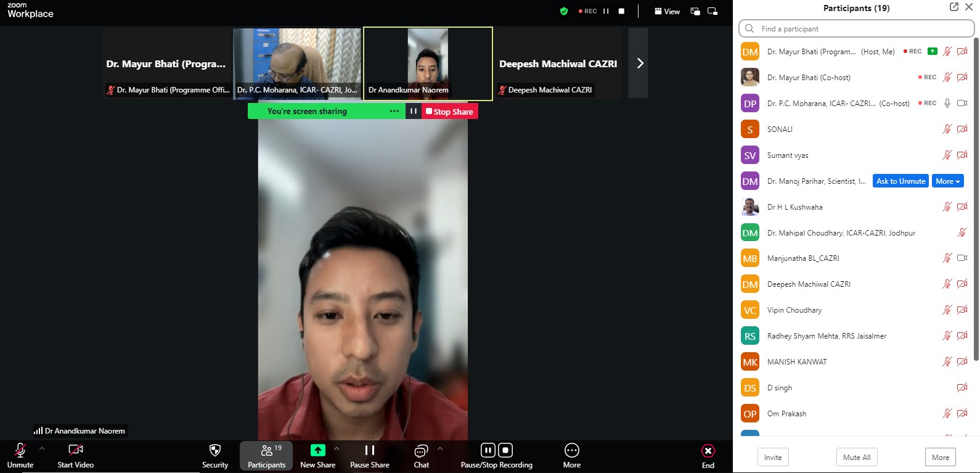Click Stop Share red button

(450, 112)
